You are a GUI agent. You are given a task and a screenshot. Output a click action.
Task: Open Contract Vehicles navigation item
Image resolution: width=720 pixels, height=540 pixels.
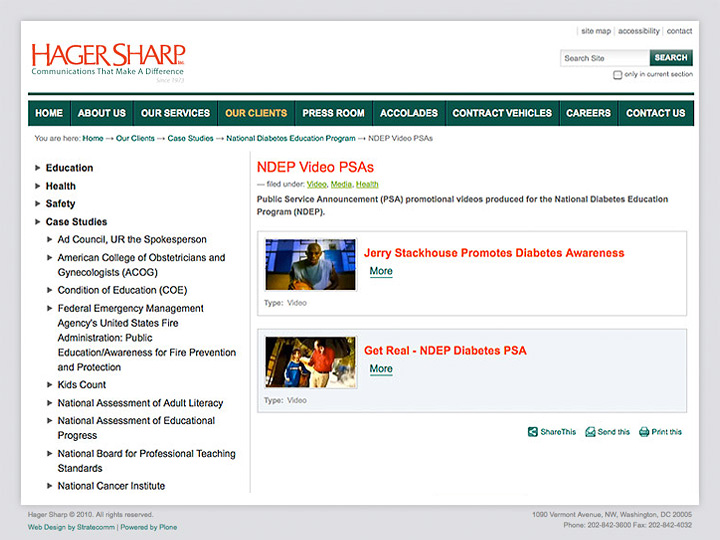[501, 113]
